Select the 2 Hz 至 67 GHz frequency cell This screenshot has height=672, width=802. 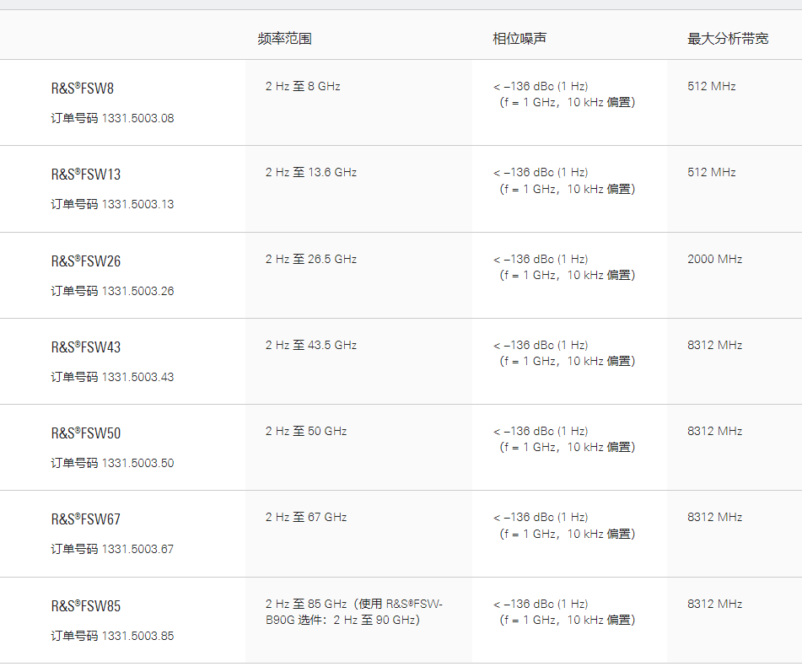tap(306, 518)
